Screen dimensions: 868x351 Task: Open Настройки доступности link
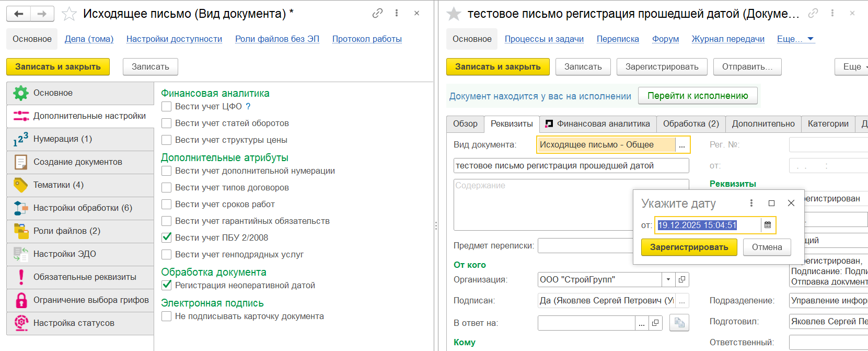coord(174,39)
